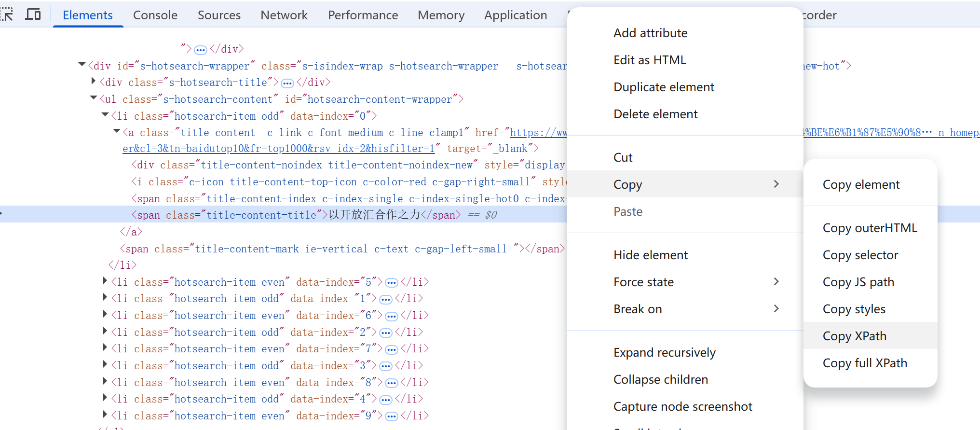Open the Memory tab
Viewport: 980px width, 430px height.
point(441,15)
